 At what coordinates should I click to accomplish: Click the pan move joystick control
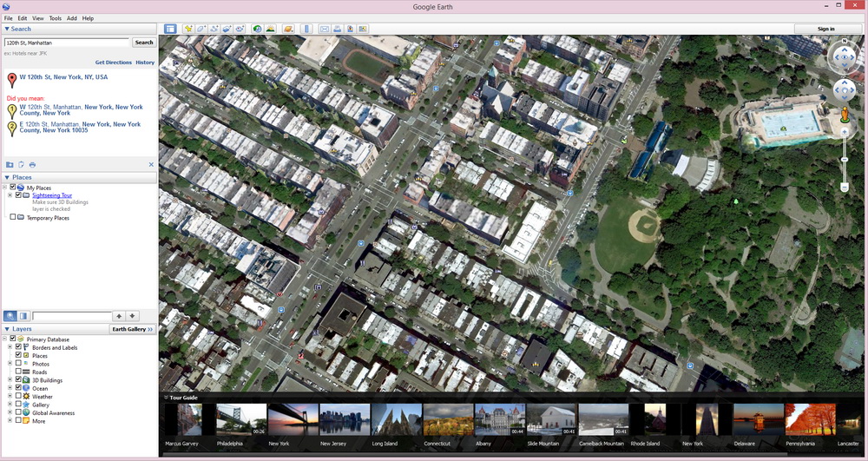coord(845,89)
